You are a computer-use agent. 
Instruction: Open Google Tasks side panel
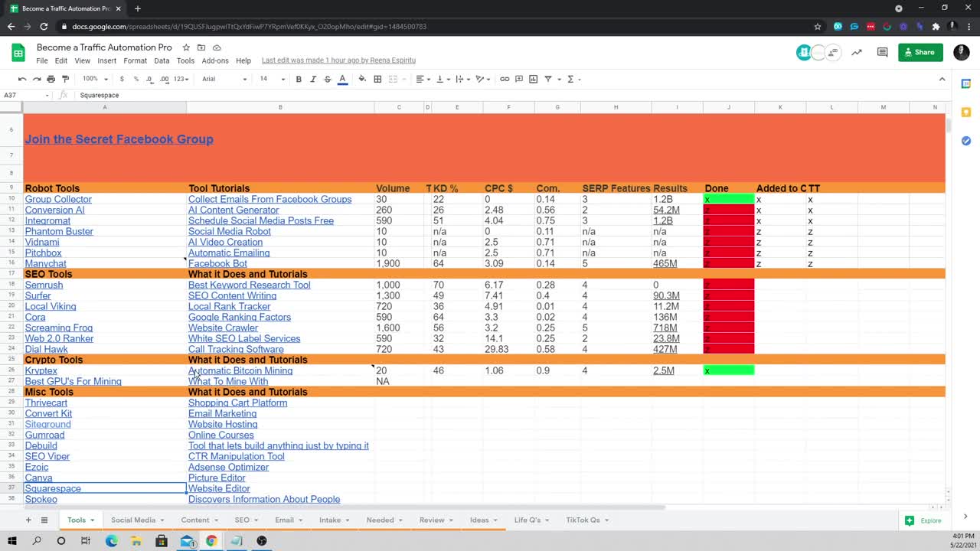click(x=965, y=141)
